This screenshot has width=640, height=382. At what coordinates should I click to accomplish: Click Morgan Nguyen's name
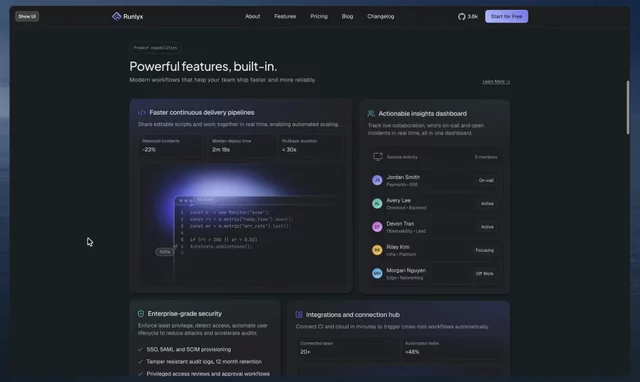tap(406, 270)
